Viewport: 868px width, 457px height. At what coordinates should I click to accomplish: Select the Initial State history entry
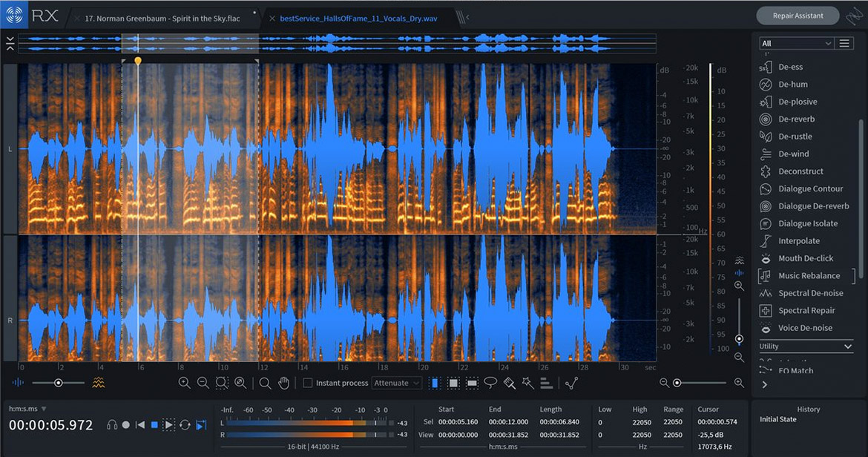tap(777, 419)
